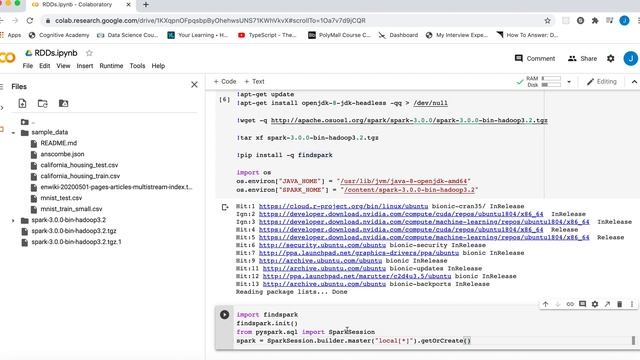Close the RDDs.ipynb browser tab
This screenshot has height=360, width=640.
(129, 5)
